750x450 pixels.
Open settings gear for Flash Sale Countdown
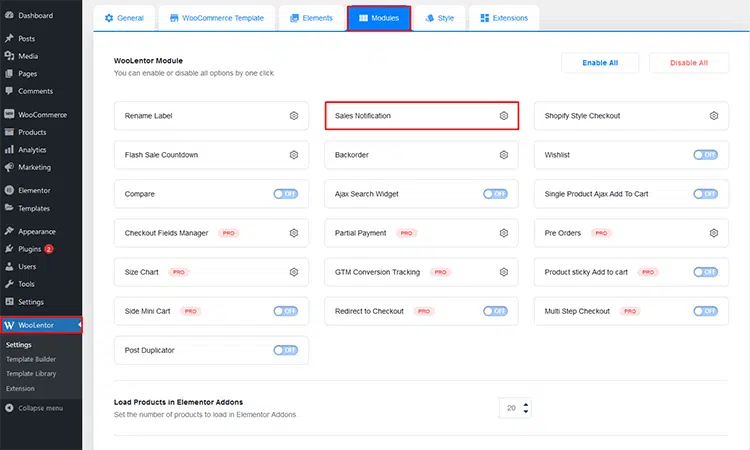pos(294,155)
